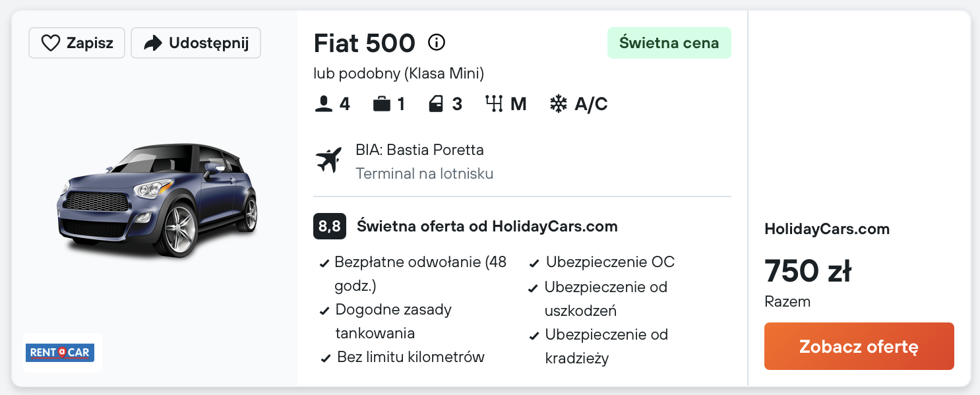This screenshot has height=395, width=980.
Task: Click the Fiat 500 title
Action: pyautogui.click(x=365, y=44)
